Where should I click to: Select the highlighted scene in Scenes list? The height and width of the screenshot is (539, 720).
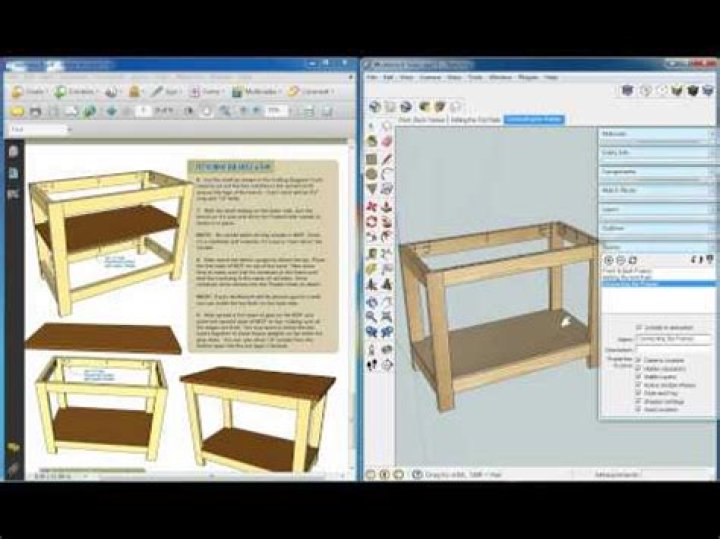[x=658, y=284]
